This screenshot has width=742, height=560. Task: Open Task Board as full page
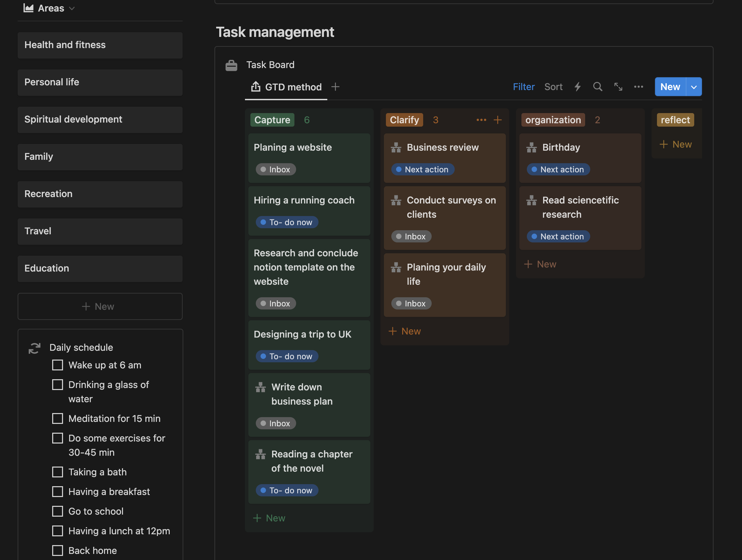618,87
